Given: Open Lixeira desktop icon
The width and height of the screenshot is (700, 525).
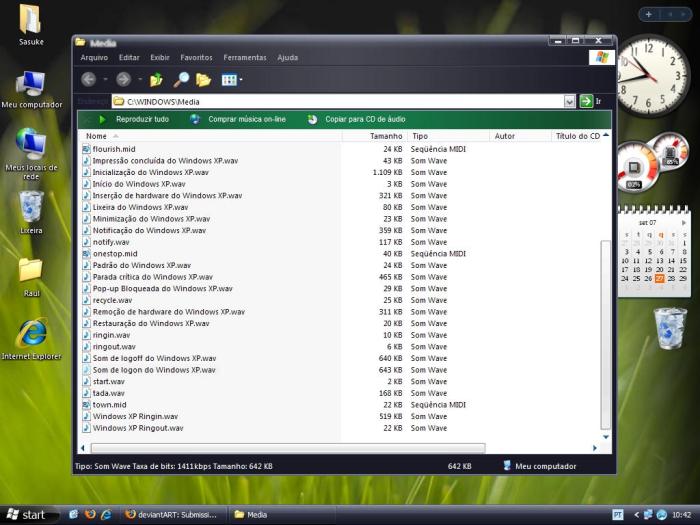Looking at the screenshot, I should coord(31,212).
